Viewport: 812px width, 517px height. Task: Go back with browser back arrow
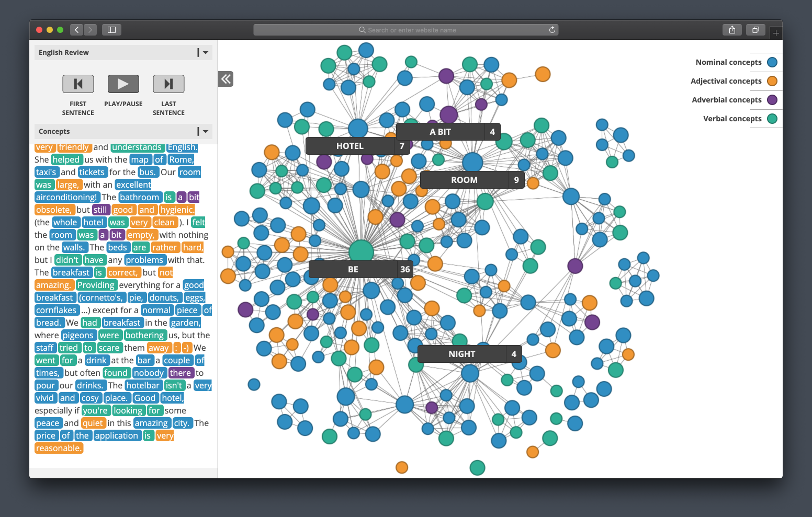pos(76,30)
